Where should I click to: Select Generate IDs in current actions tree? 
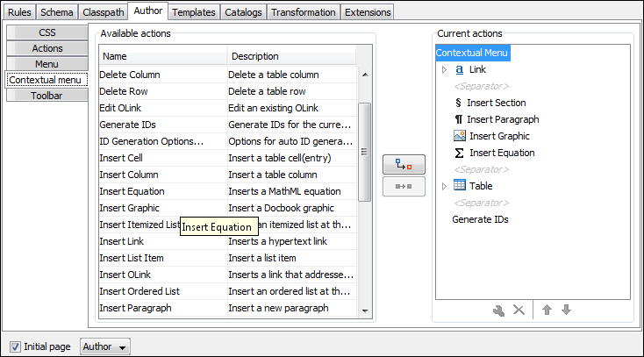point(480,219)
